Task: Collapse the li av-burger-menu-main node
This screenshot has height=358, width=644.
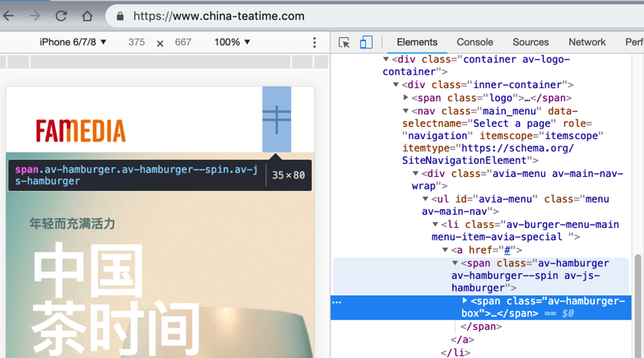Action: pos(435,225)
